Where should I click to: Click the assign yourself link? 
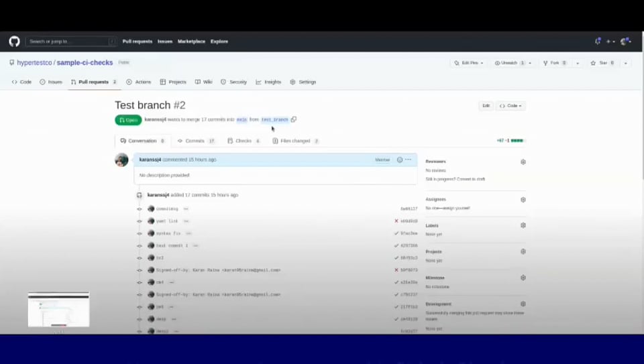457,208
